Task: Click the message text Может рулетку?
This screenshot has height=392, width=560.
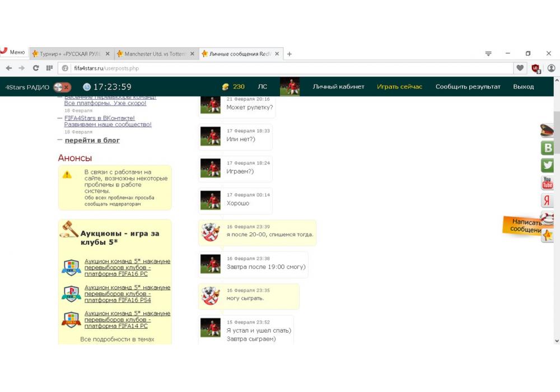Action: click(250, 107)
